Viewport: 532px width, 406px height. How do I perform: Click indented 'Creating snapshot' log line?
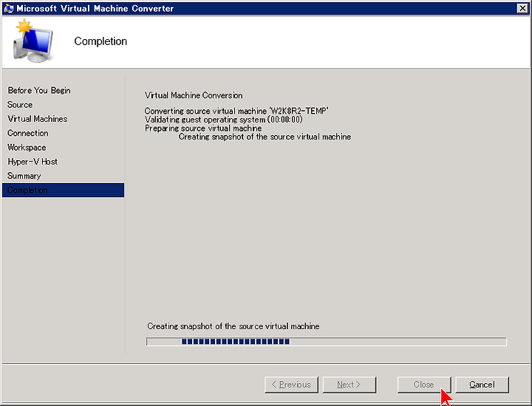tap(265, 137)
